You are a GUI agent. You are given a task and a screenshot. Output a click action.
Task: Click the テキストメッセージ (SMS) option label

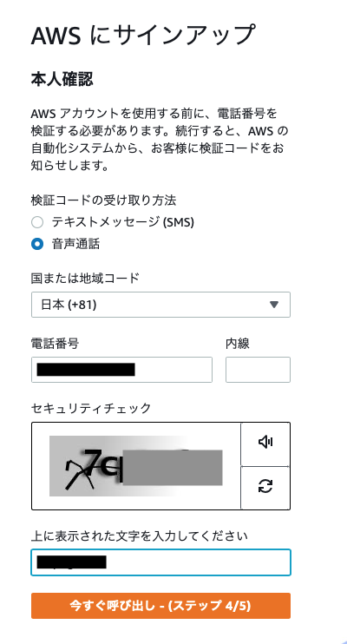pos(123,222)
